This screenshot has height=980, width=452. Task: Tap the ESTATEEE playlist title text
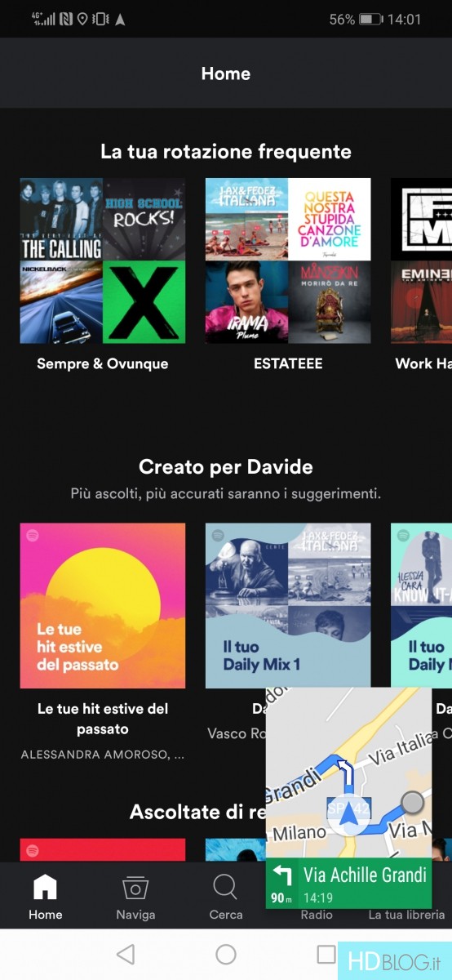[288, 363]
